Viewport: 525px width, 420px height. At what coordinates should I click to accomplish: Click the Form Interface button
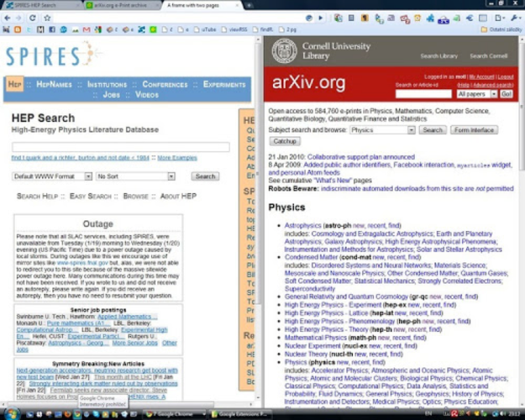pos(474,130)
